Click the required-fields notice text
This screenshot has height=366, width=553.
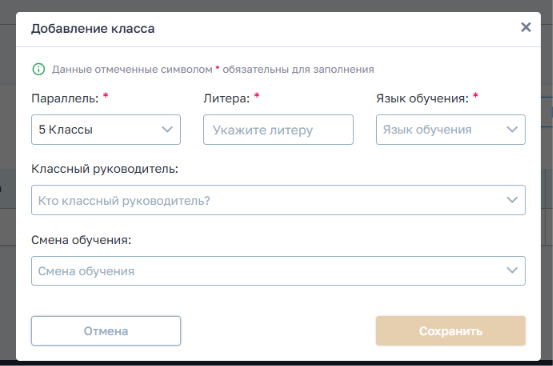(213, 69)
